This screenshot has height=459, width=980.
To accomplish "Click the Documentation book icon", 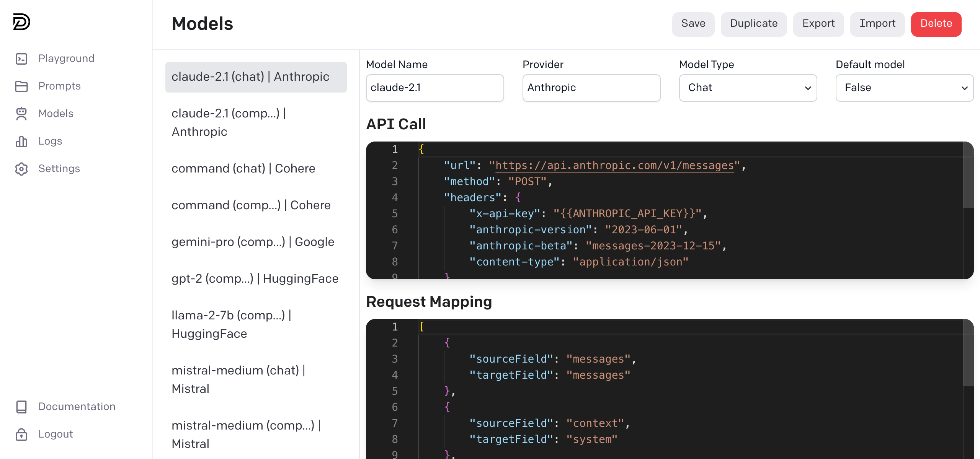I will (21, 407).
